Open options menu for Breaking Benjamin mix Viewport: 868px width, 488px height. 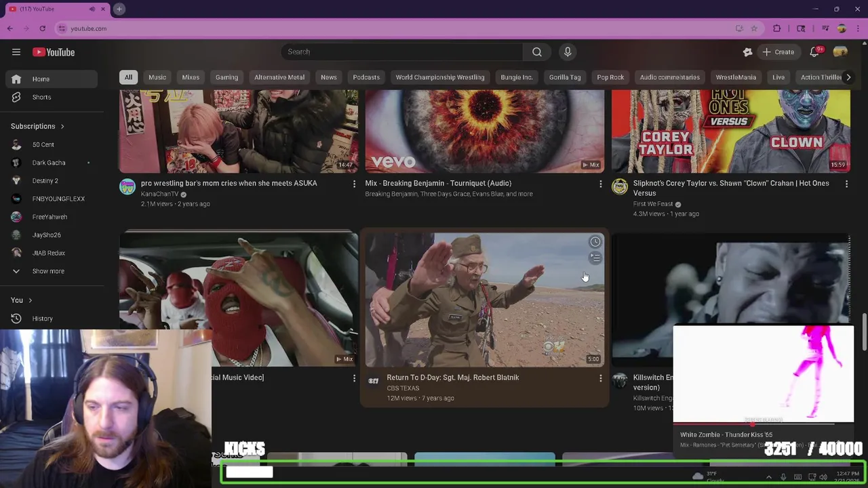click(600, 184)
